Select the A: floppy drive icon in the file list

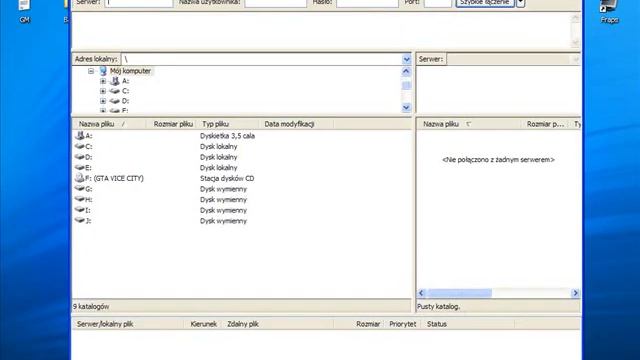[x=80, y=136]
